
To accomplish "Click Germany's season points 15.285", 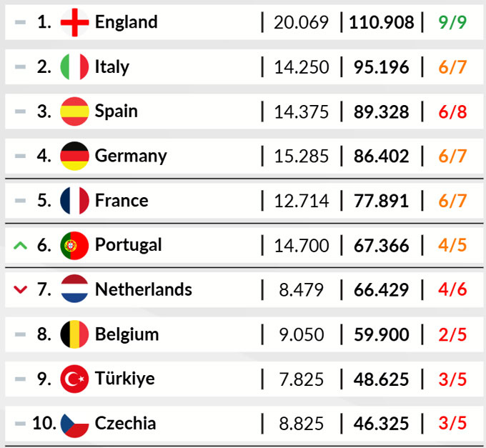I will tap(301, 156).
